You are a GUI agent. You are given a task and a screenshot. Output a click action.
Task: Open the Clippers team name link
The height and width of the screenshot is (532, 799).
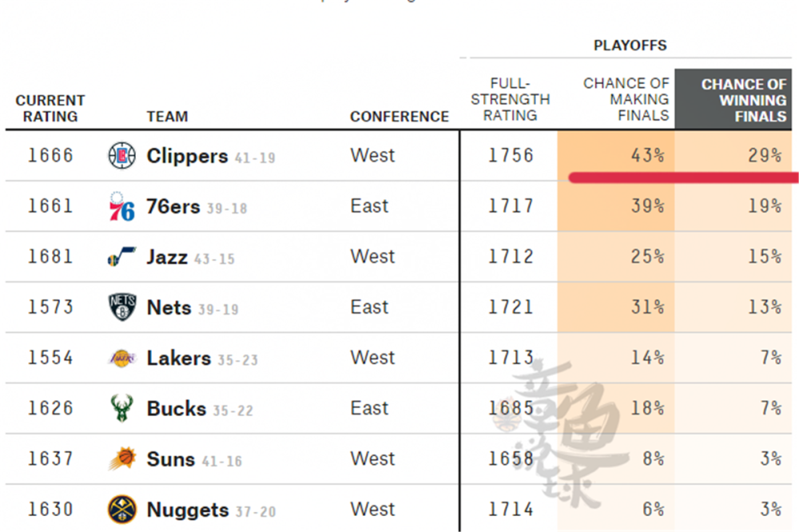187,157
